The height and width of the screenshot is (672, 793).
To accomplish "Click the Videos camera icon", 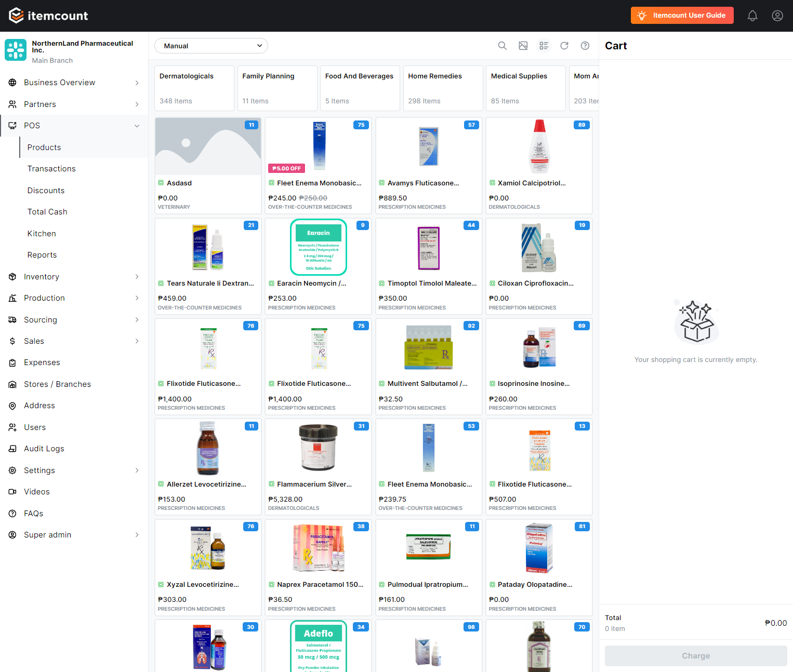I will [x=12, y=492].
